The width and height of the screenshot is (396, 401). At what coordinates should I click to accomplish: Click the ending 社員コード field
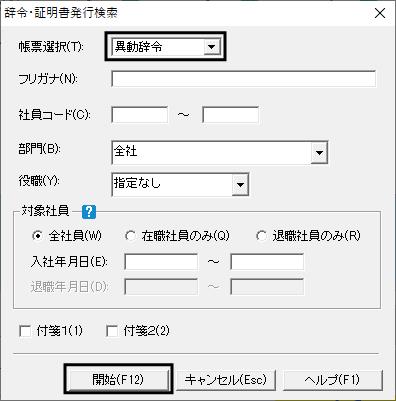[x=231, y=115]
